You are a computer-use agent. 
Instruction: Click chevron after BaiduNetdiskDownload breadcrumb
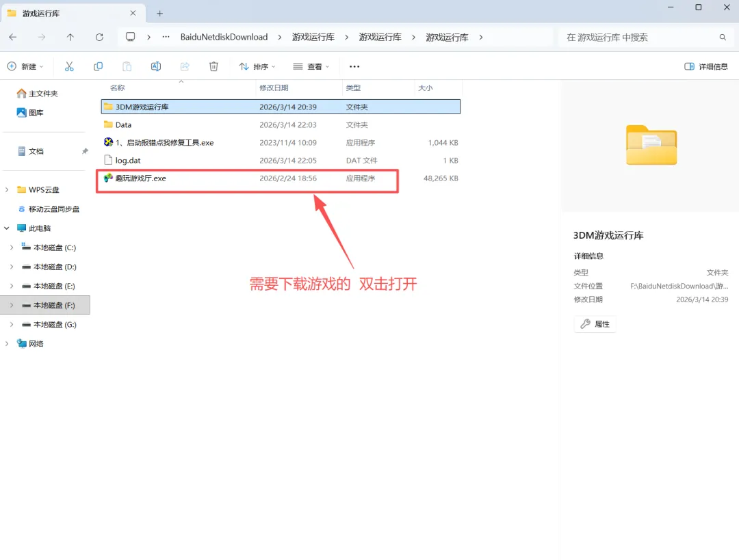pyautogui.click(x=279, y=37)
